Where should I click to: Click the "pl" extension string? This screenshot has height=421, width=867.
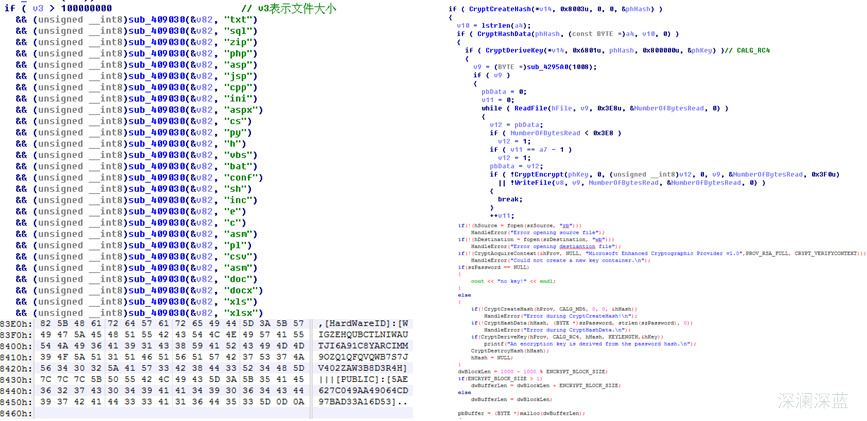238,246
